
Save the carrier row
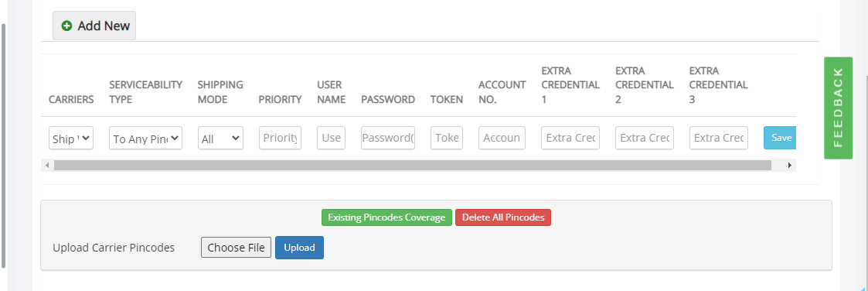[780, 138]
